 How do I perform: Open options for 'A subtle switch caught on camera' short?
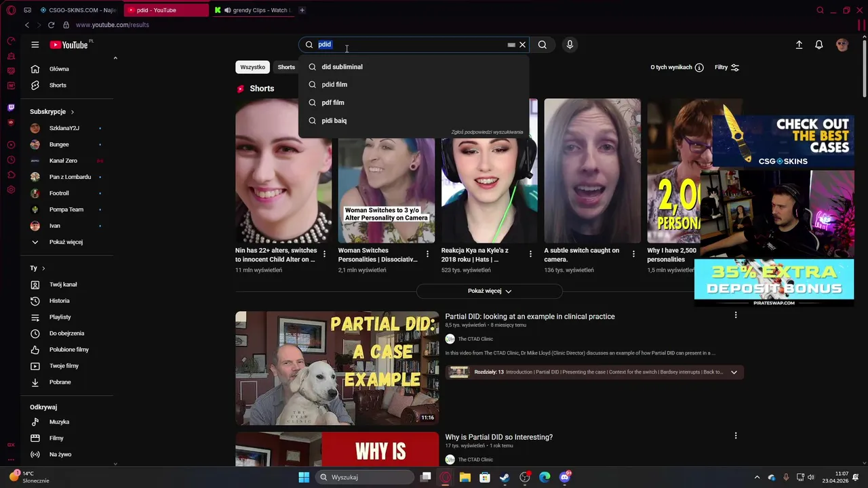point(633,254)
